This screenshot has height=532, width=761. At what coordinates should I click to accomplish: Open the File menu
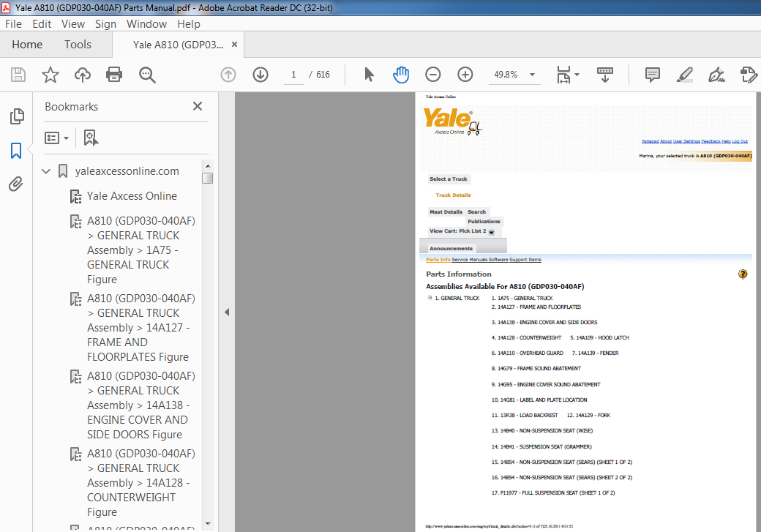click(x=13, y=24)
